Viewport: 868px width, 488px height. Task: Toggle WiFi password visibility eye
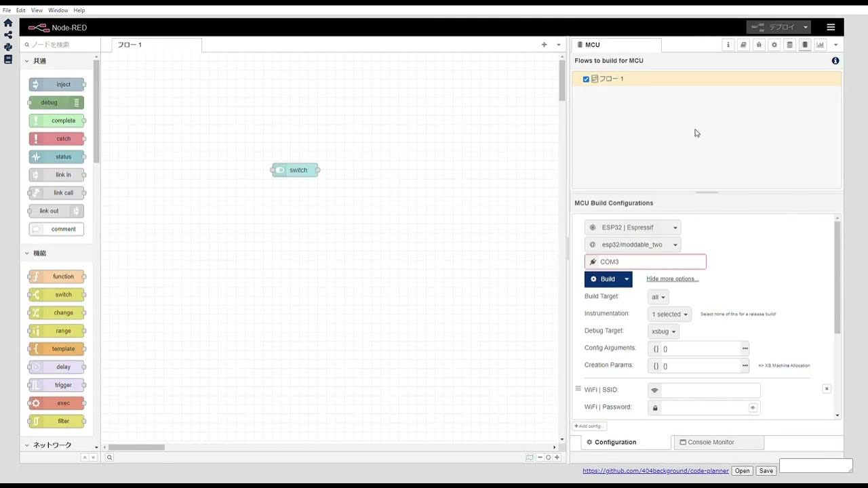pos(753,408)
